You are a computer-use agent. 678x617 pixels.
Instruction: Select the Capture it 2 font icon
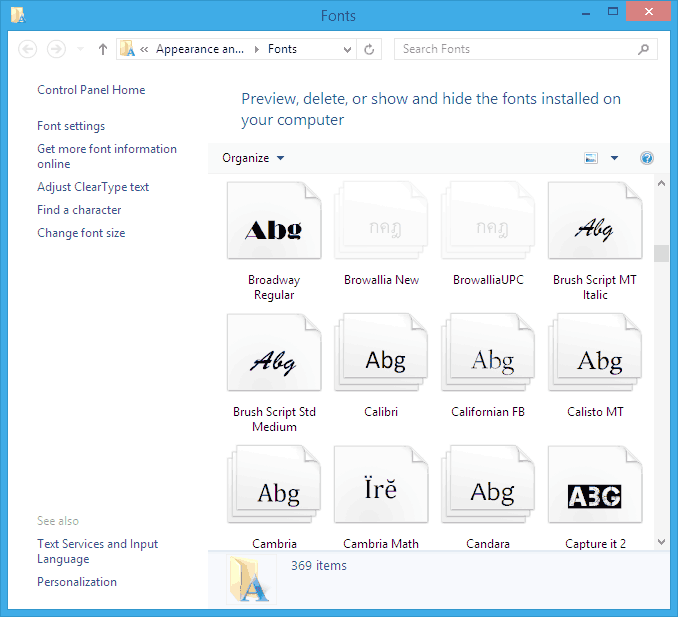coord(595,484)
